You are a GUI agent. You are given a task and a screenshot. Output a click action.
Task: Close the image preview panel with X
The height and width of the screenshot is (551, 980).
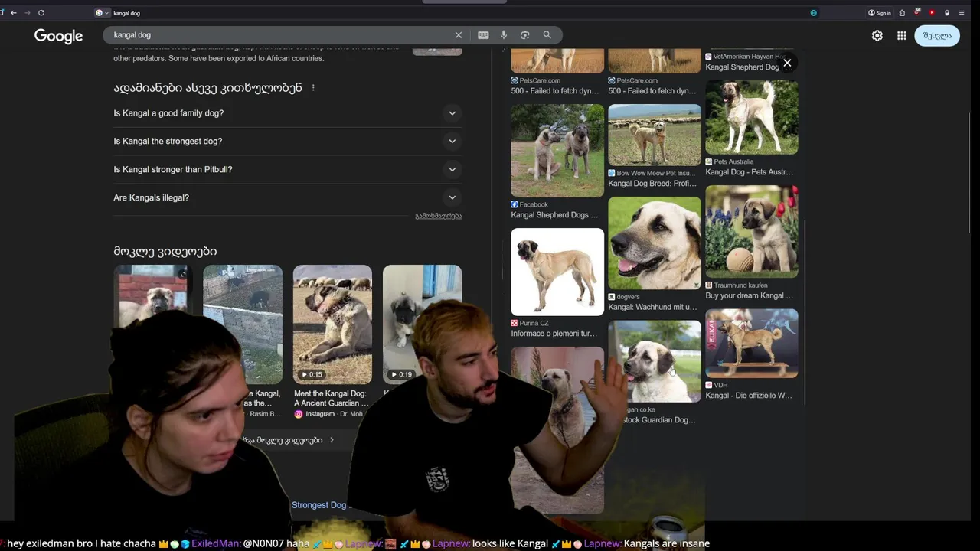pos(787,63)
